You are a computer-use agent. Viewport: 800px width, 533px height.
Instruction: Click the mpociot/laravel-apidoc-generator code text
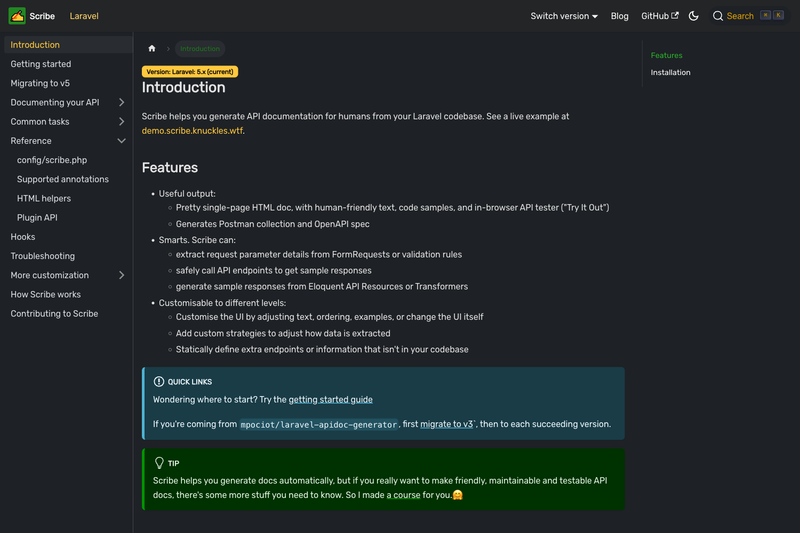point(319,424)
